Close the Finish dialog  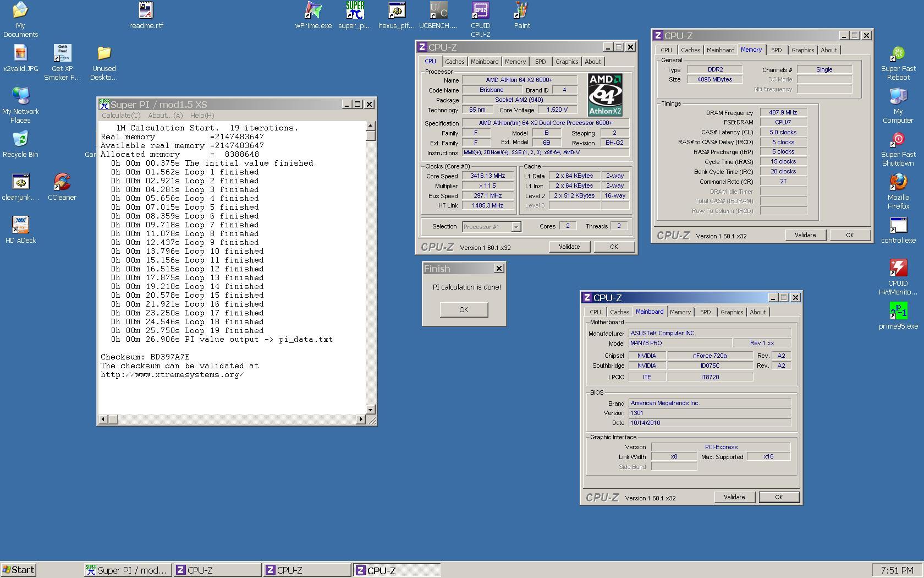pyautogui.click(x=499, y=269)
